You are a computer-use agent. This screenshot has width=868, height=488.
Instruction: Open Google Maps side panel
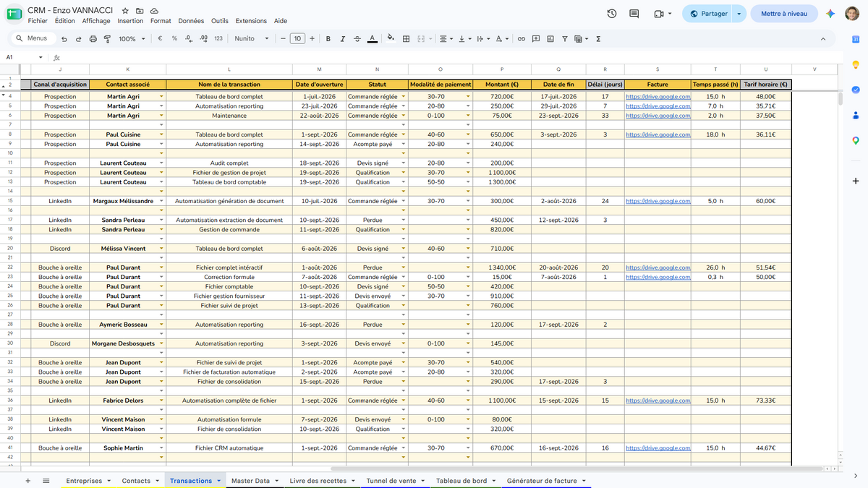pos(855,141)
